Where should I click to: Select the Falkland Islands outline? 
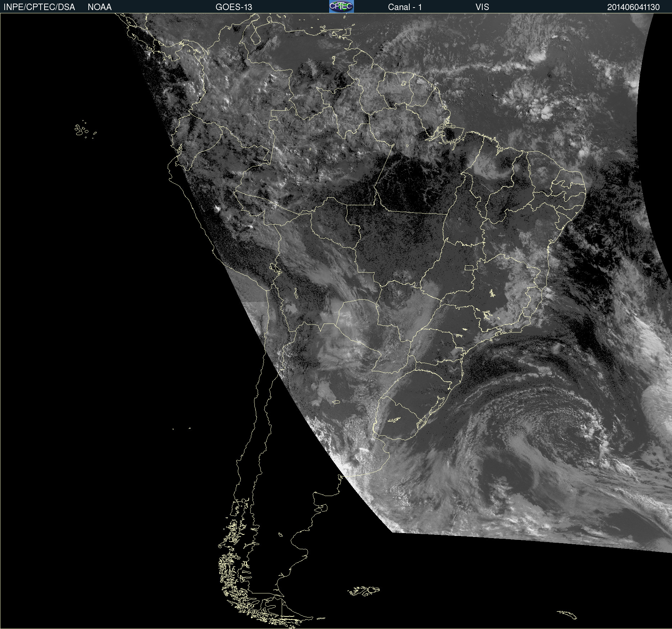click(364, 591)
